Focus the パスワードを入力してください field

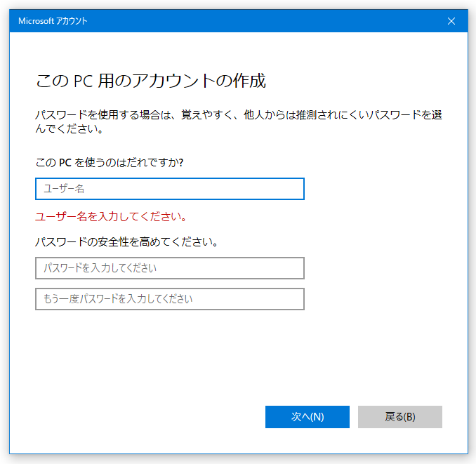[x=170, y=268]
